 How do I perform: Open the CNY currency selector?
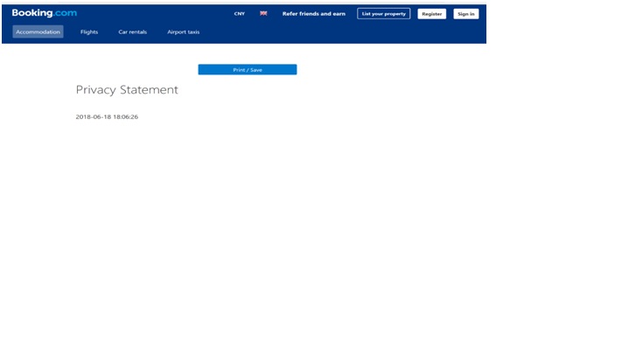(239, 14)
